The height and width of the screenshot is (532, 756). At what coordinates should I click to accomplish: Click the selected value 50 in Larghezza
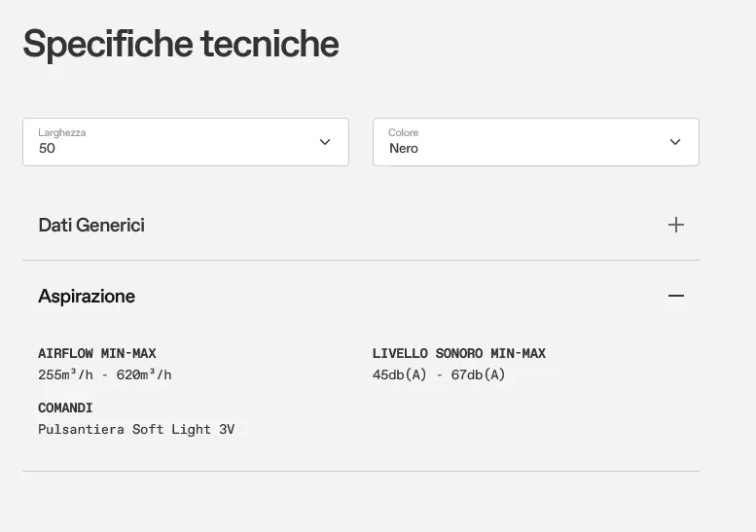[47, 149]
